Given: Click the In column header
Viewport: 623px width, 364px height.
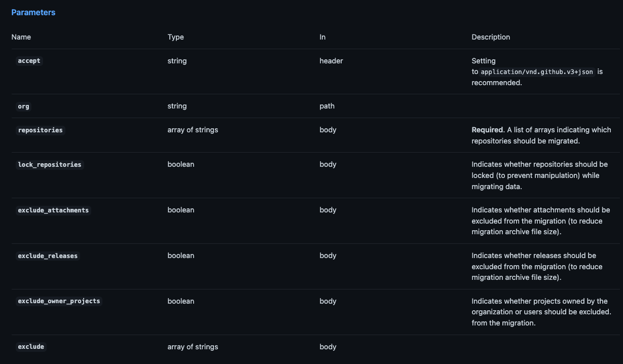Looking at the screenshot, I should [x=322, y=37].
